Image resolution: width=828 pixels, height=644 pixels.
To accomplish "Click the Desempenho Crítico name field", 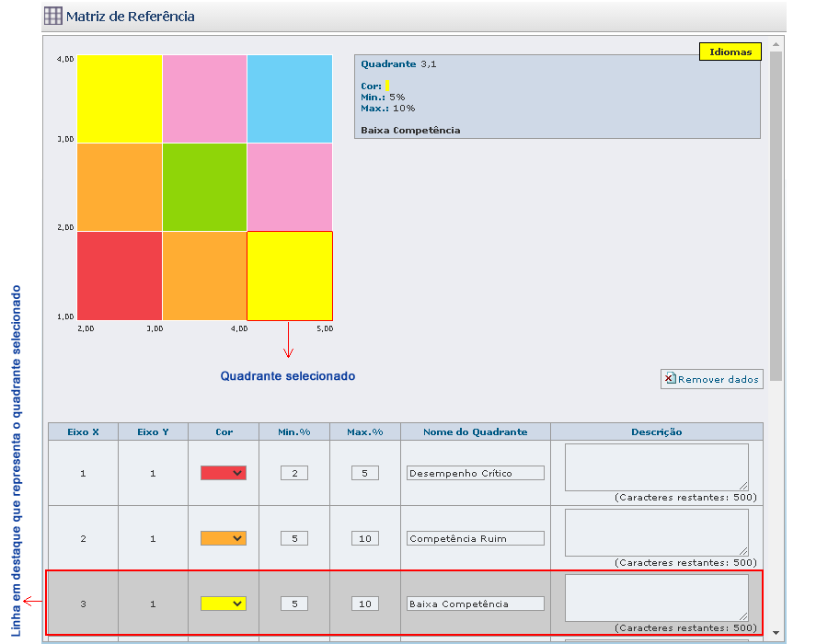I will 475,473.
